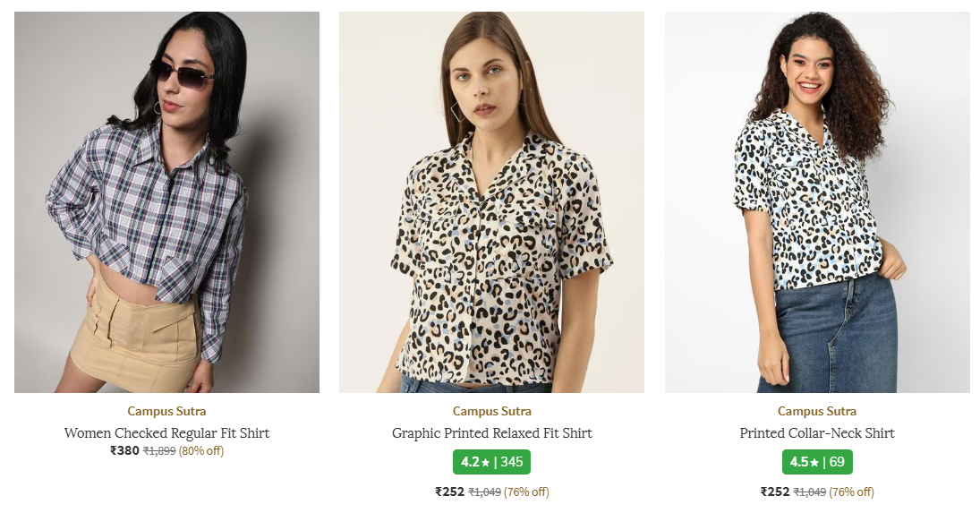Click the 80% off discount label
The image size is (980, 530).
pos(201,451)
